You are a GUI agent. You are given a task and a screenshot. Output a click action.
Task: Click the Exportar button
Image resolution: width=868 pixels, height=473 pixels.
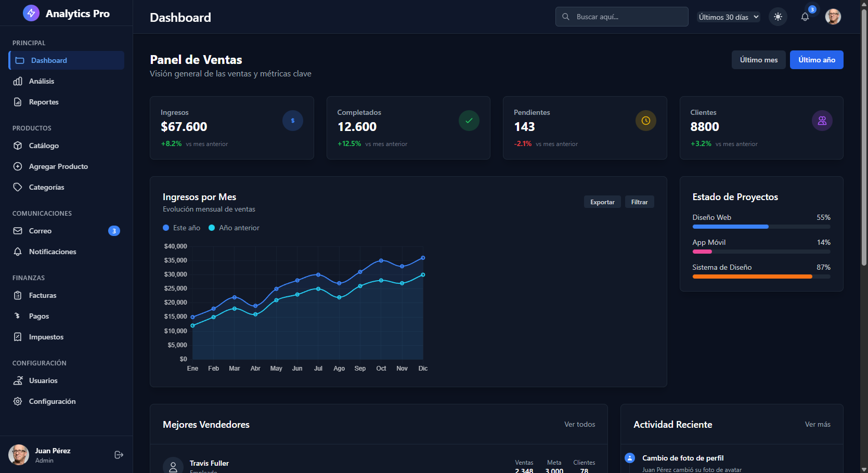602,202
